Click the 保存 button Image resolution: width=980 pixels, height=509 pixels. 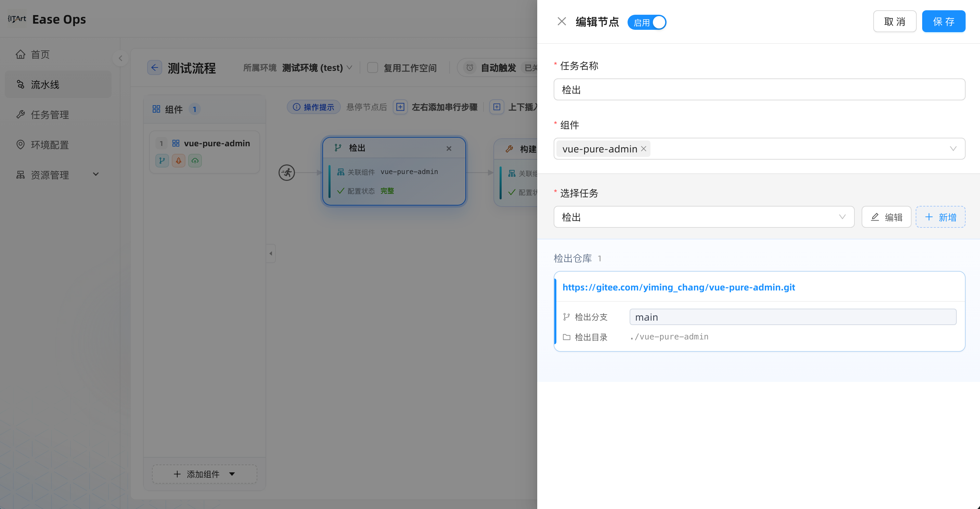tap(943, 21)
